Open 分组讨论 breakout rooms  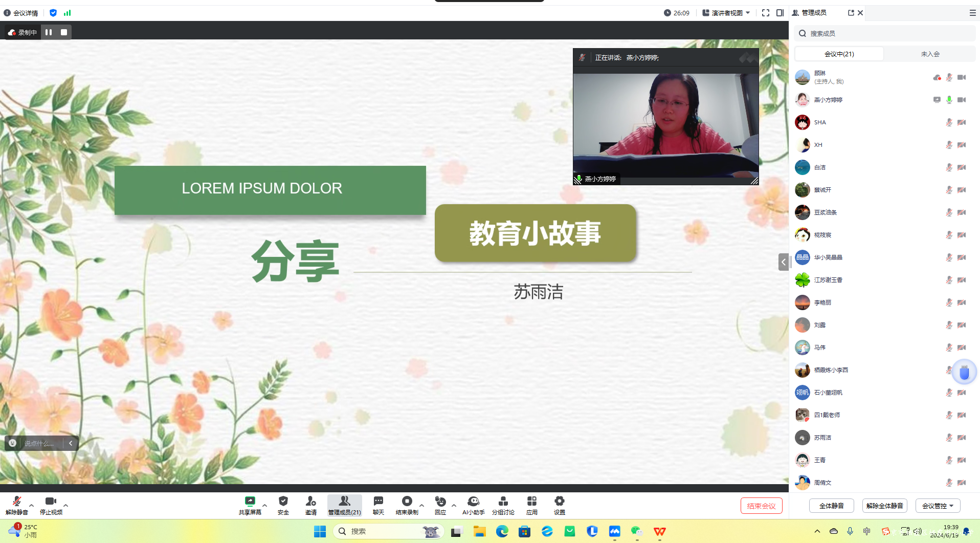click(x=503, y=505)
